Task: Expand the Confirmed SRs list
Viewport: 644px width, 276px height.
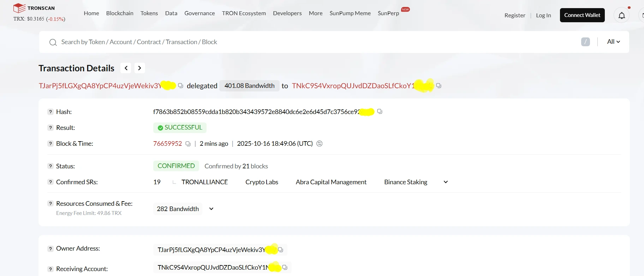Action: point(446,182)
